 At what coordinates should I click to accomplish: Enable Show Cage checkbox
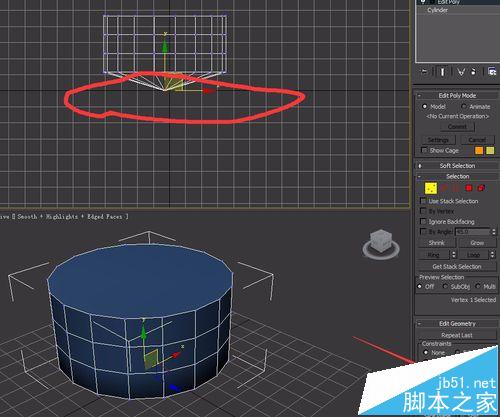point(424,150)
